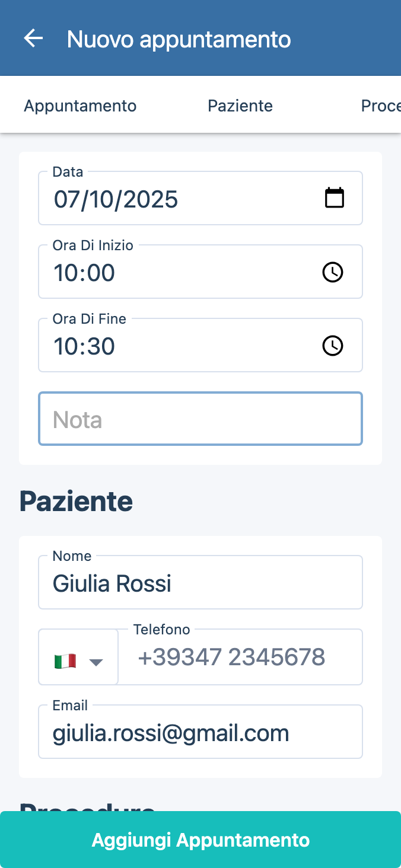Click clock icon in Ora Di Fine field
Image resolution: width=401 pixels, height=868 pixels.
332,346
